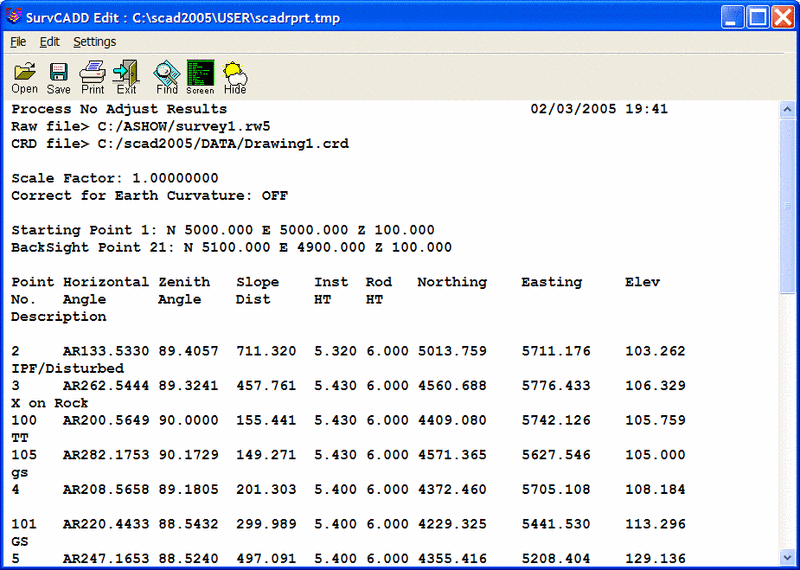800x570 pixels.
Task: Close the SurvCADD Edit window
Action: coord(783,18)
